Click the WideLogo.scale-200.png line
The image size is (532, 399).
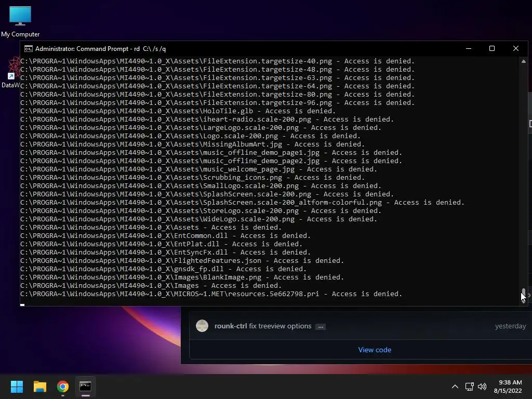pos(198,219)
